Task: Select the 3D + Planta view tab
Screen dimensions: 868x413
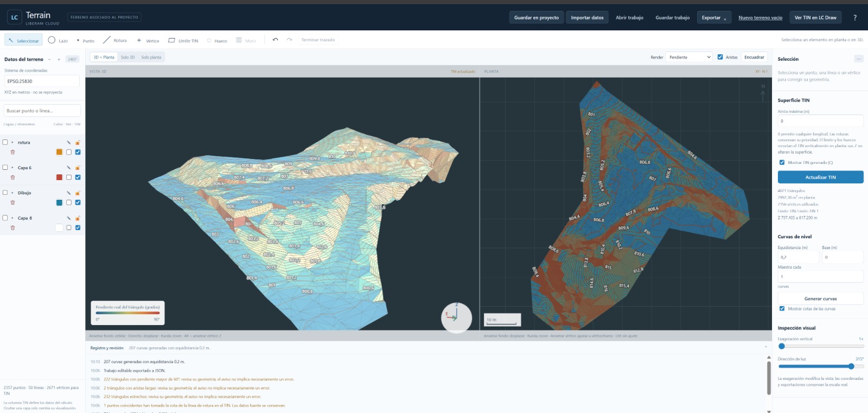Action: coord(104,57)
